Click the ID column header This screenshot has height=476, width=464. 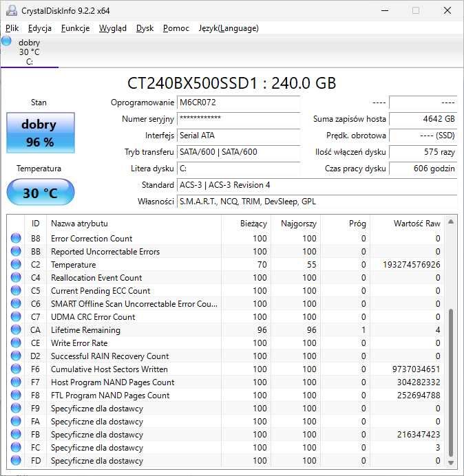click(36, 224)
